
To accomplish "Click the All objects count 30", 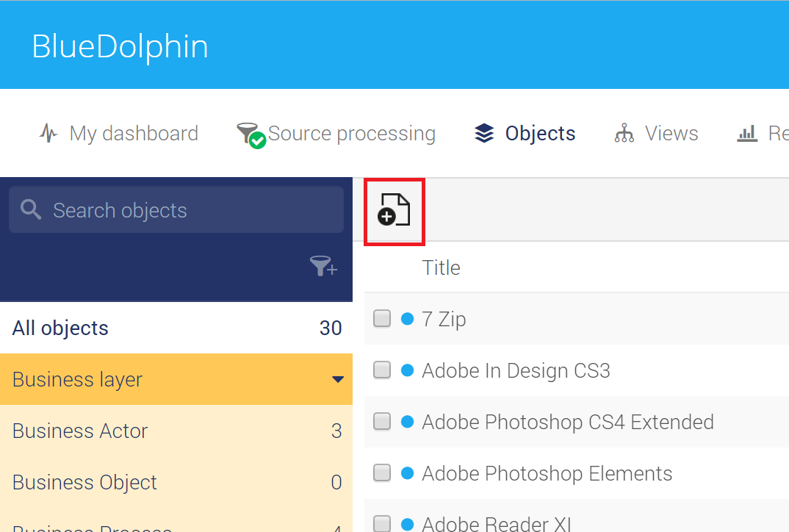I will 331,328.
